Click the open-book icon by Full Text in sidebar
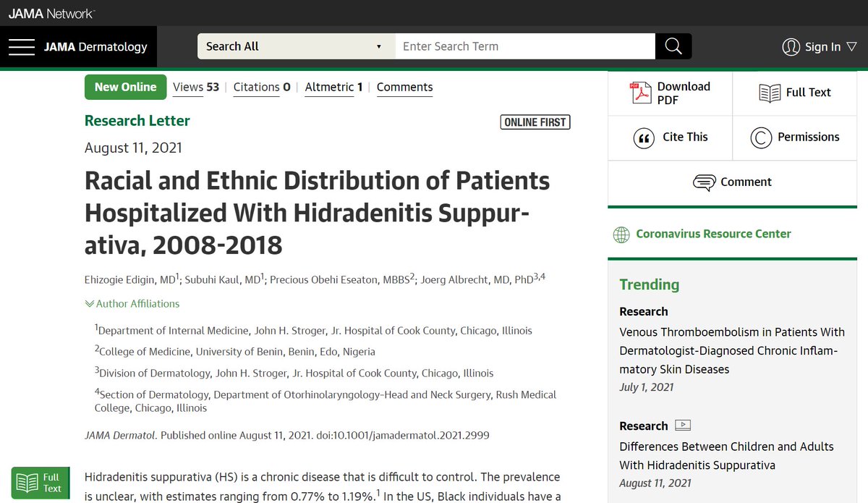 coord(770,93)
